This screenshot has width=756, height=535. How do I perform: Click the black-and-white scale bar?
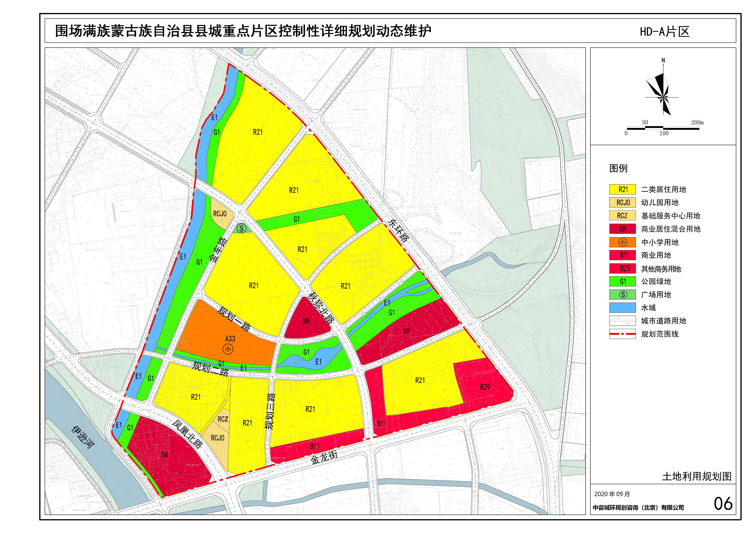pyautogui.click(x=663, y=128)
